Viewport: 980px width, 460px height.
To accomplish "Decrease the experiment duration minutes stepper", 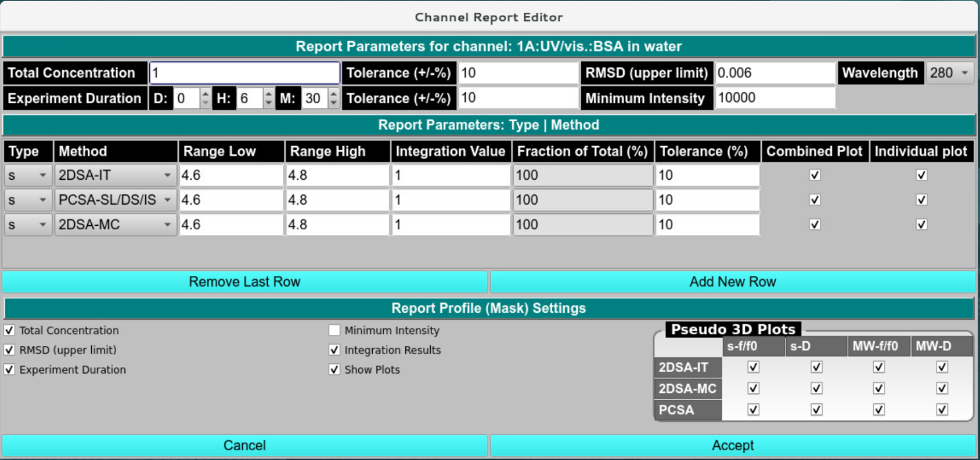I will pyautogui.click(x=334, y=103).
